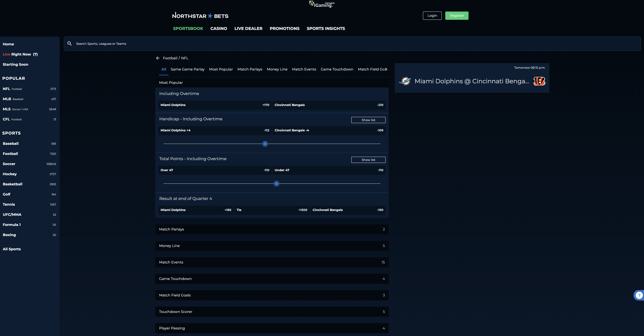The image size is (644, 336).
Task: Bet Miami Dolphins +170 moneyline
Action: [x=215, y=105]
